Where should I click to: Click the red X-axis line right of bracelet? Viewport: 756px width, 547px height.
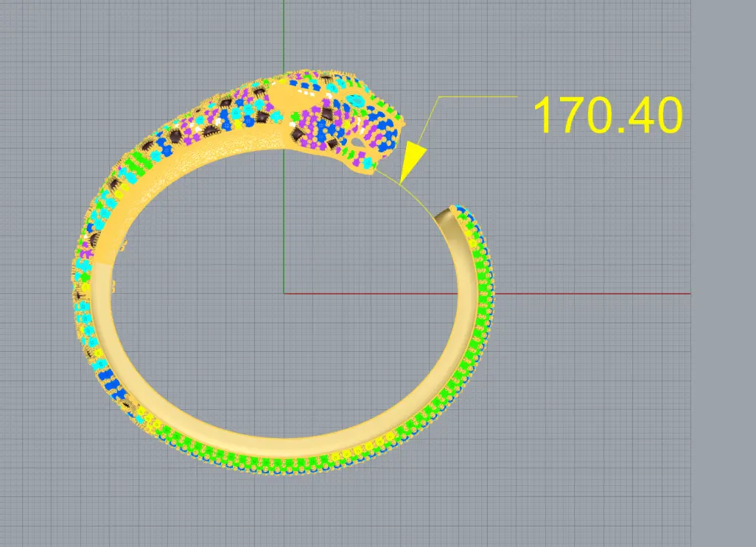[589, 294]
